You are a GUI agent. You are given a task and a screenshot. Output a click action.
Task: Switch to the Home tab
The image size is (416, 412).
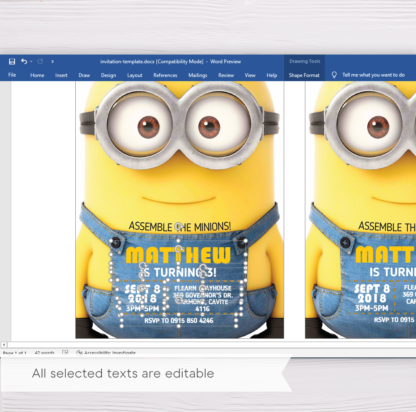coord(37,75)
